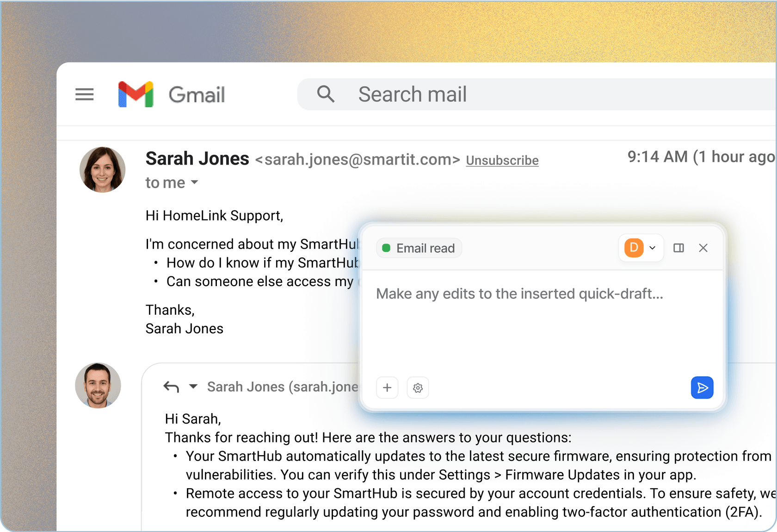Click the replier's profile avatar
The width and height of the screenshot is (777, 532).
(98, 385)
